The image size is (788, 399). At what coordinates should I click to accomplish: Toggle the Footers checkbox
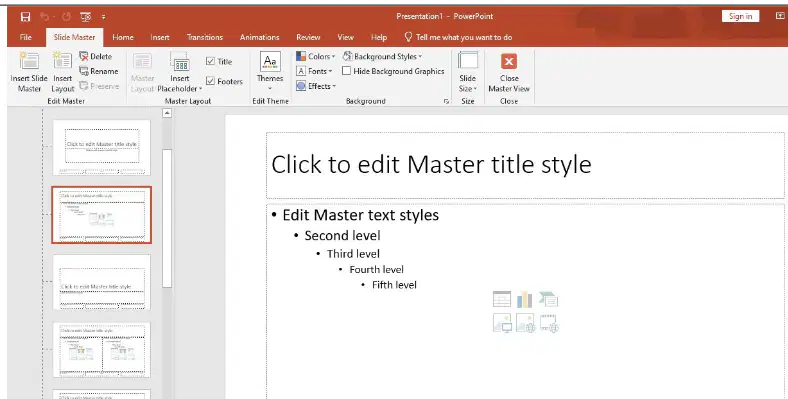[x=224, y=81]
